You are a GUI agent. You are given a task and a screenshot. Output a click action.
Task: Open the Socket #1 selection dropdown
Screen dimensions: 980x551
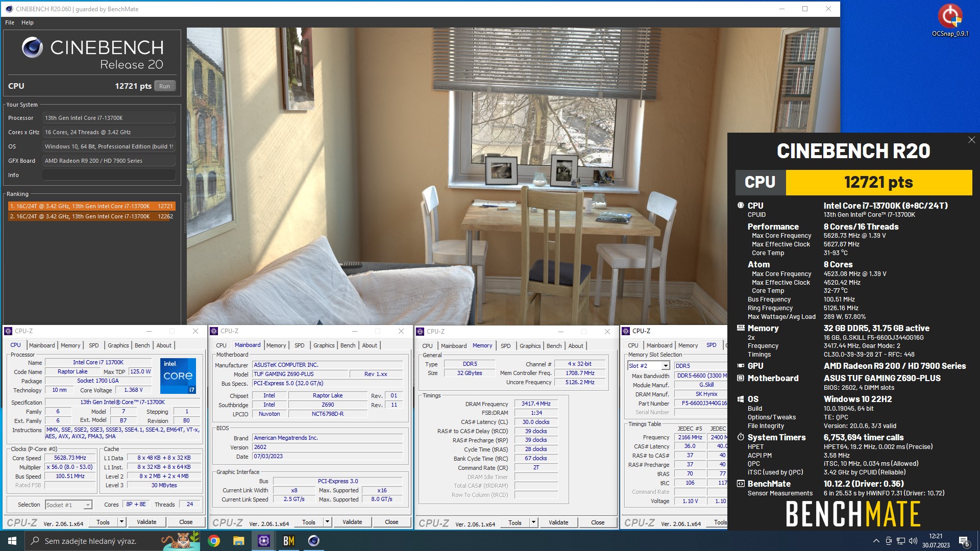[x=87, y=505]
